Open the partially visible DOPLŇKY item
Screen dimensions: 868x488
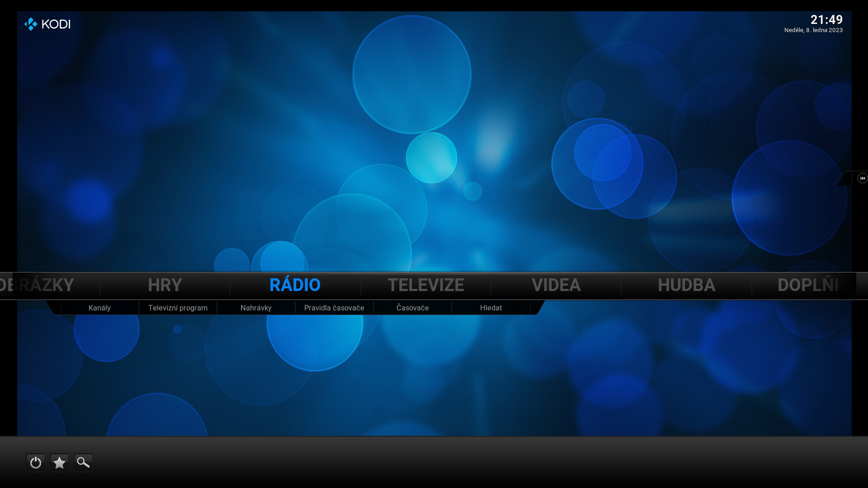click(807, 285)
